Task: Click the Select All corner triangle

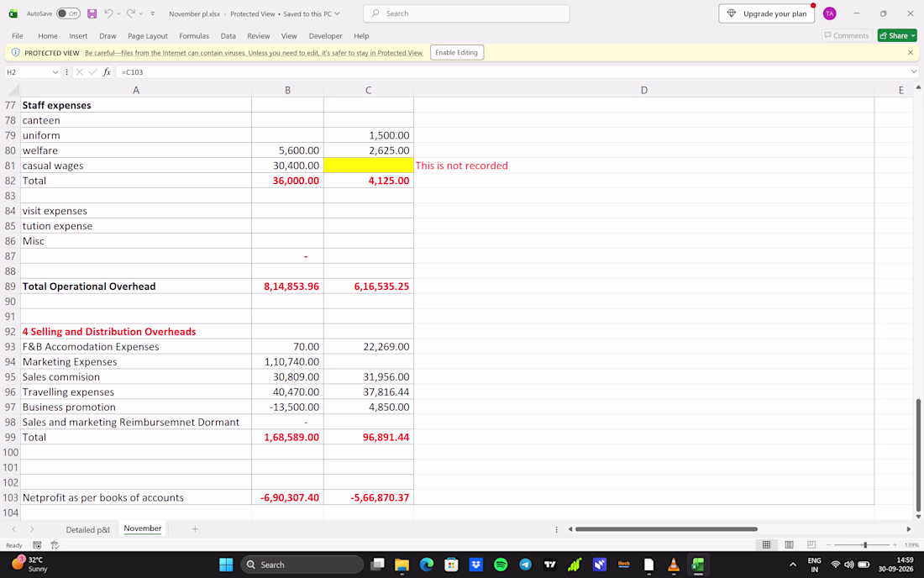Action: (x=13, y=90)
